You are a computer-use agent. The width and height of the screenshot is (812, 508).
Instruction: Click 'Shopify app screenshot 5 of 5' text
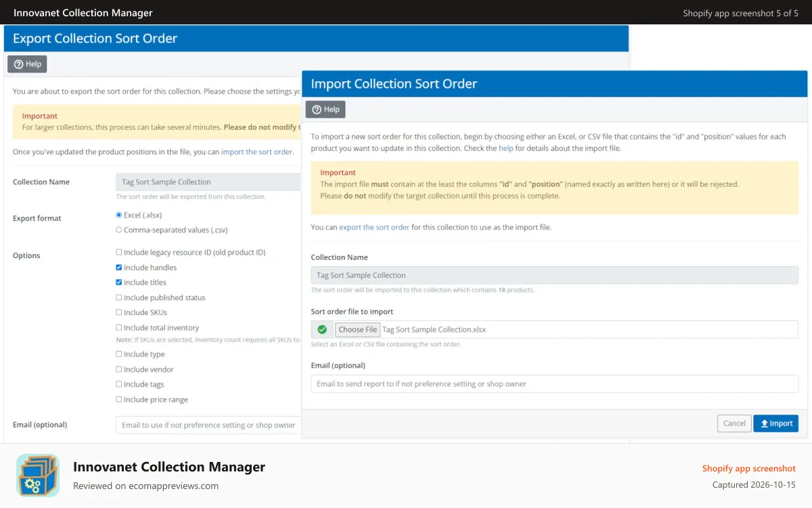pos(741,13)
